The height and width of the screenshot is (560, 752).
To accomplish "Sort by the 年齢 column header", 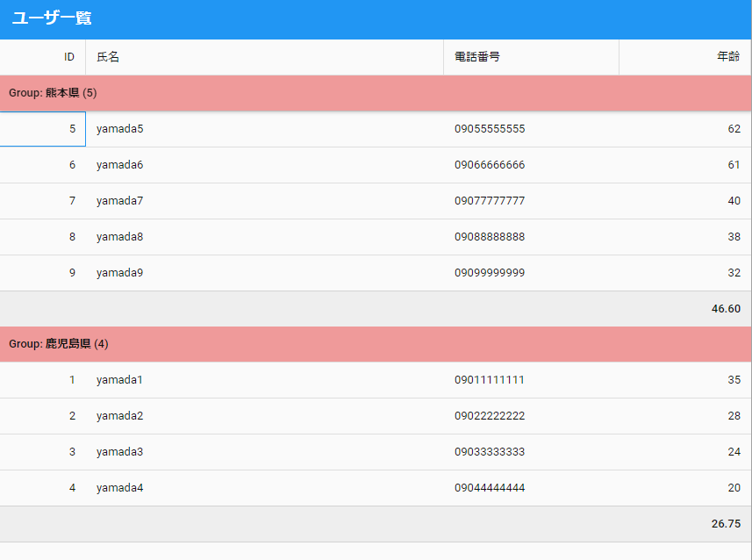I will [684, 57].
